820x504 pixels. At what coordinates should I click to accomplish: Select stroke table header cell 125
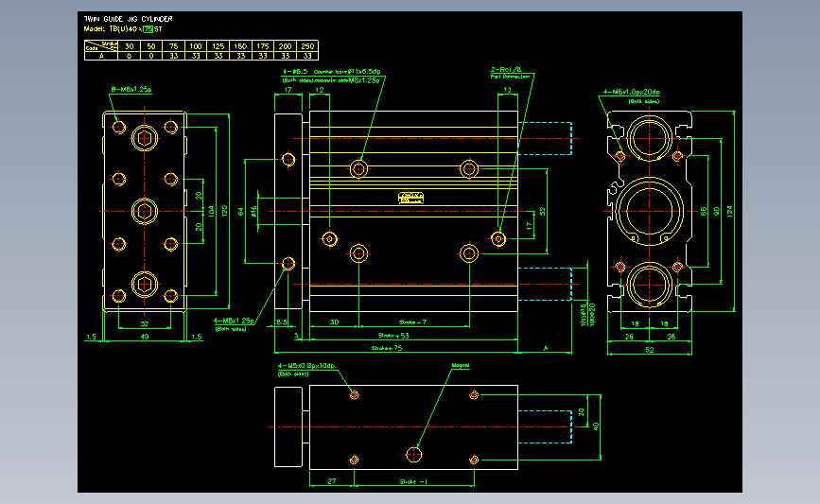click(218, 46)
